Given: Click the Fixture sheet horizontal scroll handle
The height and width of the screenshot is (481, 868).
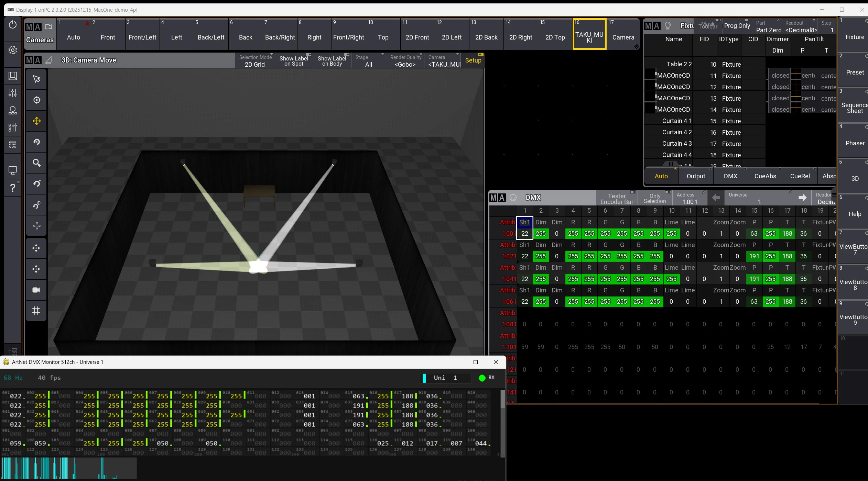Looking at the screenshot, I should pos(671,164).
